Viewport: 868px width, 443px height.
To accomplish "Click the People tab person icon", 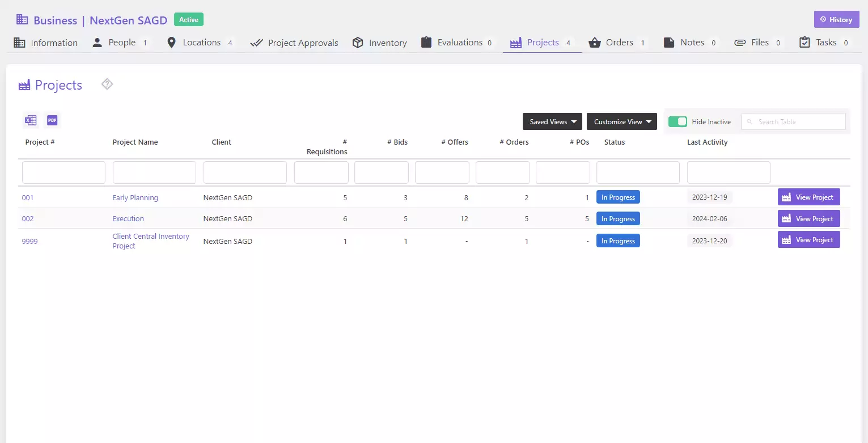I will click(97, 43).
